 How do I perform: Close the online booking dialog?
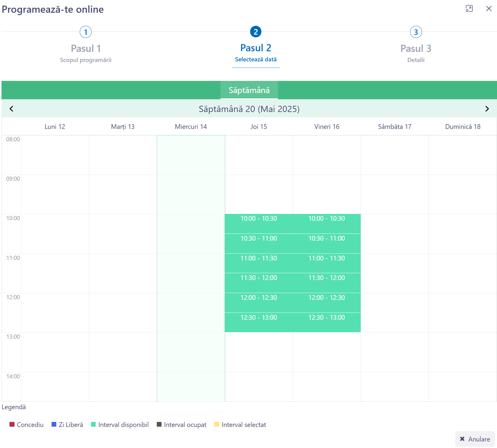(489, 9)
